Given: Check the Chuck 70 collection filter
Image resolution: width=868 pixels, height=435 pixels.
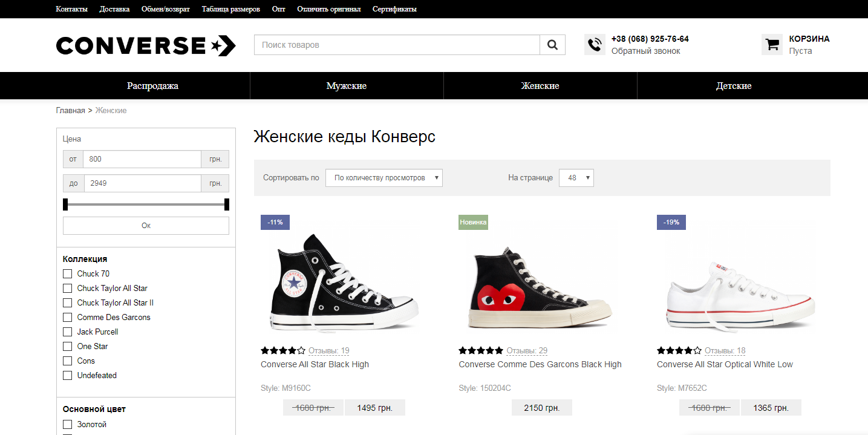Looking at the screenshot, I should (68, 273).
